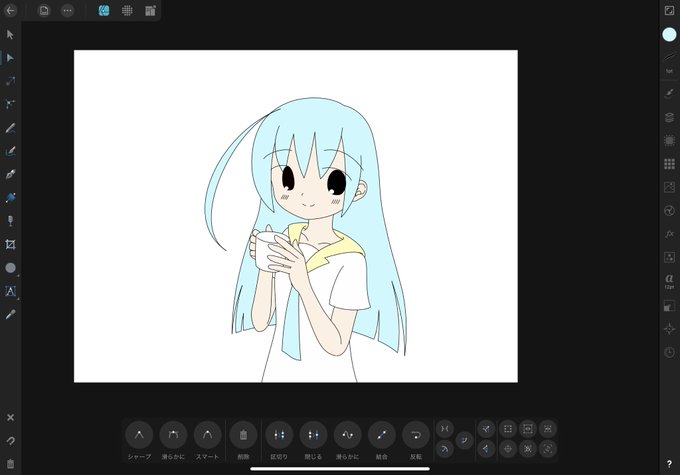Convert node with シャープ button

[139, 435]
